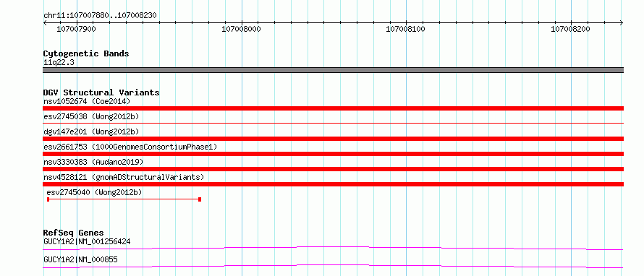Click the gray 11q22.3 cytoband bar
644x276 pixels.
333,70
